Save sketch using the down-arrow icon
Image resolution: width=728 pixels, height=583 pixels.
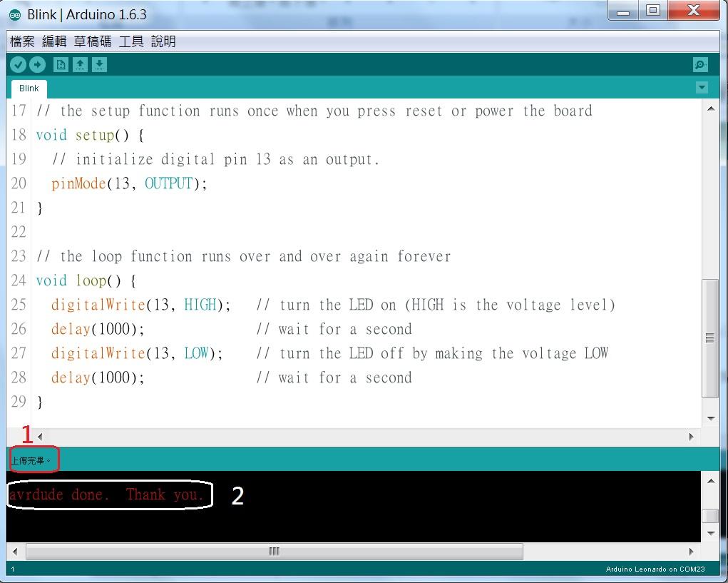click(99, 64)
